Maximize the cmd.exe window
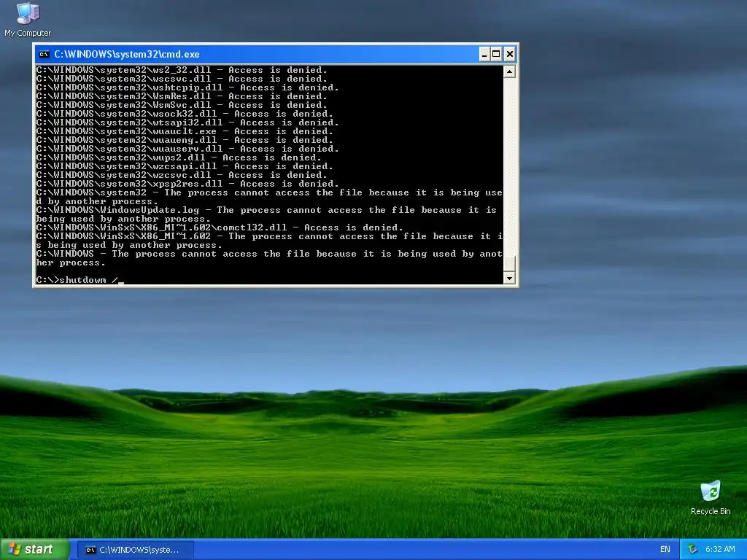The width and height of the screenshot is (747, 560). [496, 54]
